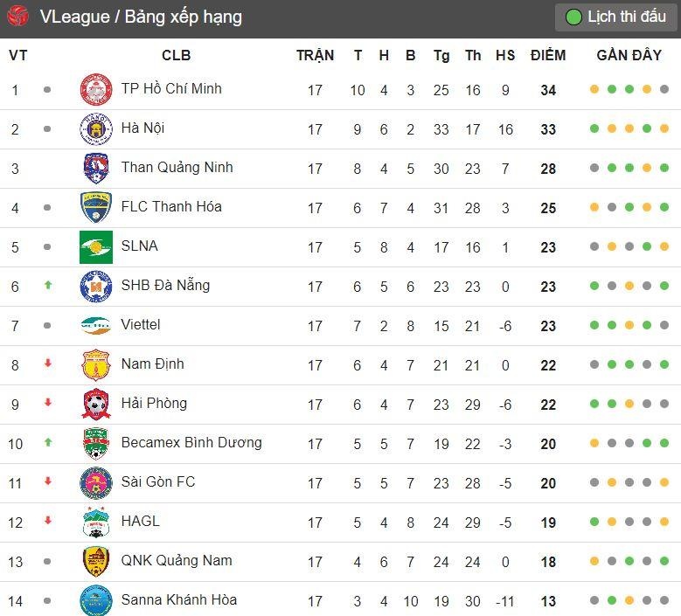
Task: Select the Viettel team logo
Action: pyautogui.click(x=95, y=325)
